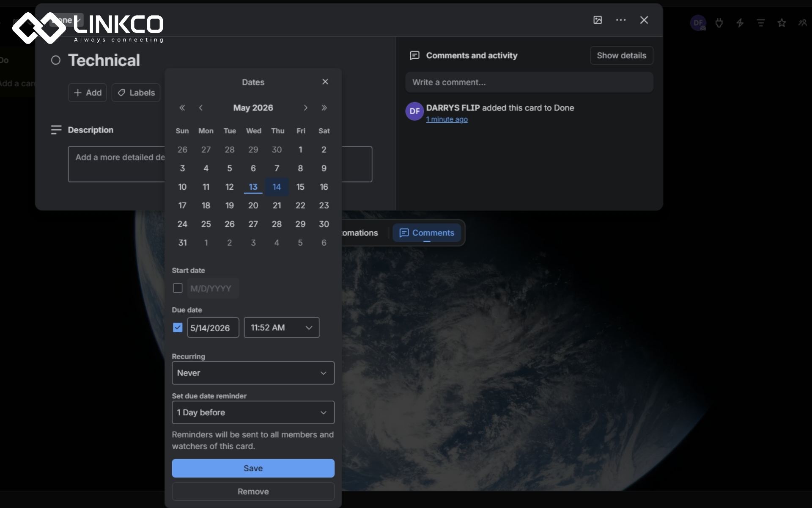
Task: Star this board
Action: point(782,23)
